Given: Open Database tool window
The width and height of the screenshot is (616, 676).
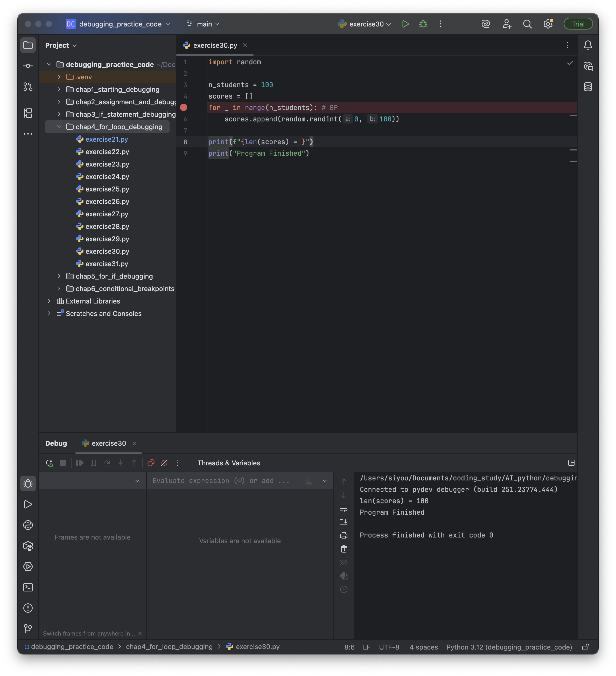Looking at the screenshot, I should pos(587,87).
